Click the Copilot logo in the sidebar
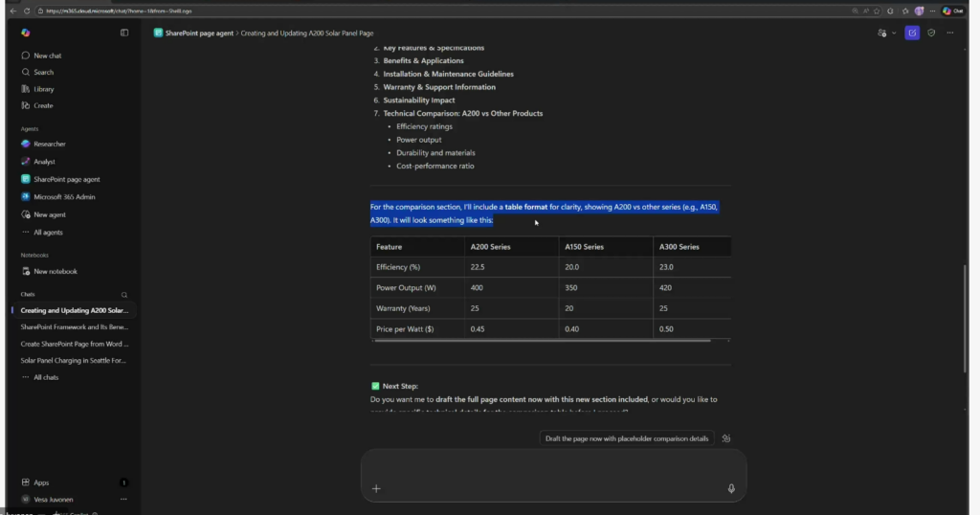This screenshot has width=980, height=515. coord(26,33)
